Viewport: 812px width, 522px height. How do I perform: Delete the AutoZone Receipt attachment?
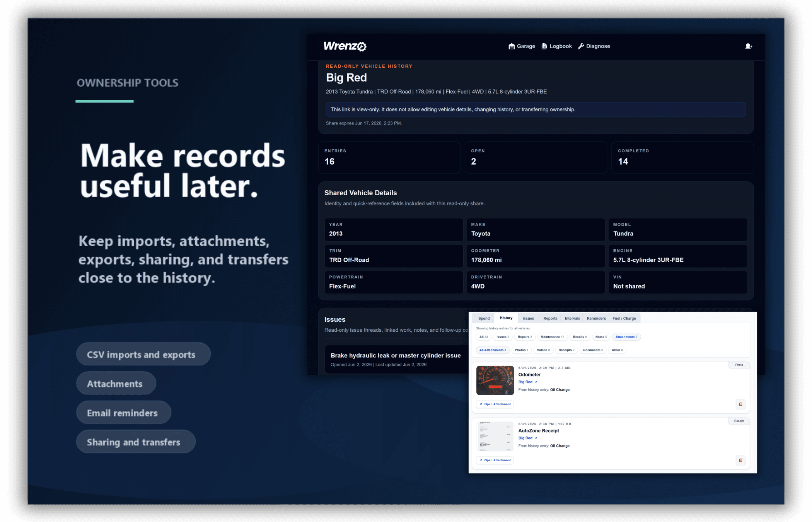pyautogui.click(x=740, y=460)
